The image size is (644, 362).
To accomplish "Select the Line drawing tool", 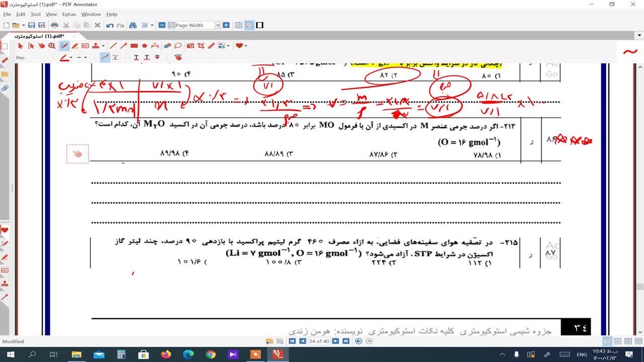I will coord(113,46).
